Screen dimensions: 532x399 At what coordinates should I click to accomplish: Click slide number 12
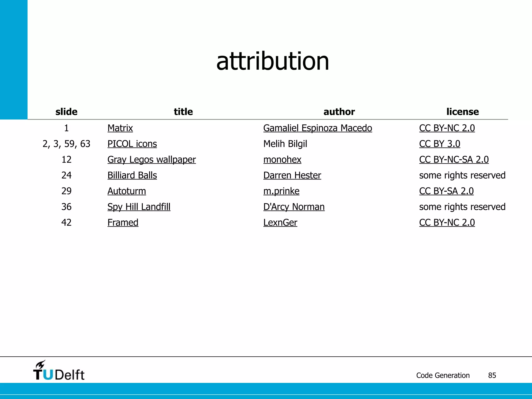pyautogui.click(x=66, y=160)
